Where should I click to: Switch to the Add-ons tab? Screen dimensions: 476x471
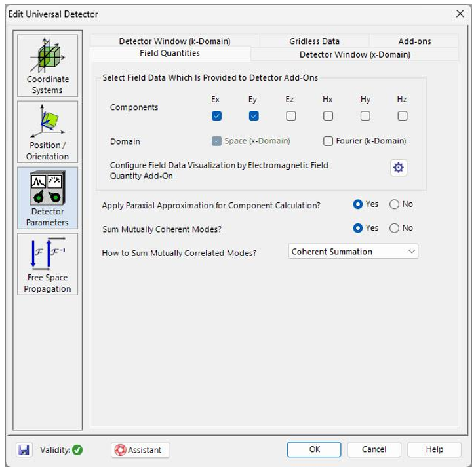[414, 41]
